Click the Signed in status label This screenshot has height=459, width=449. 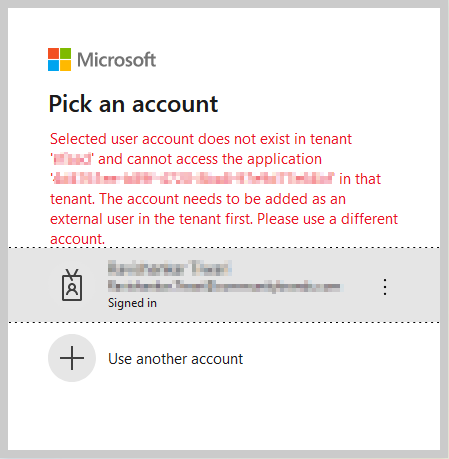pyautogui.click(x=132, y=303)
